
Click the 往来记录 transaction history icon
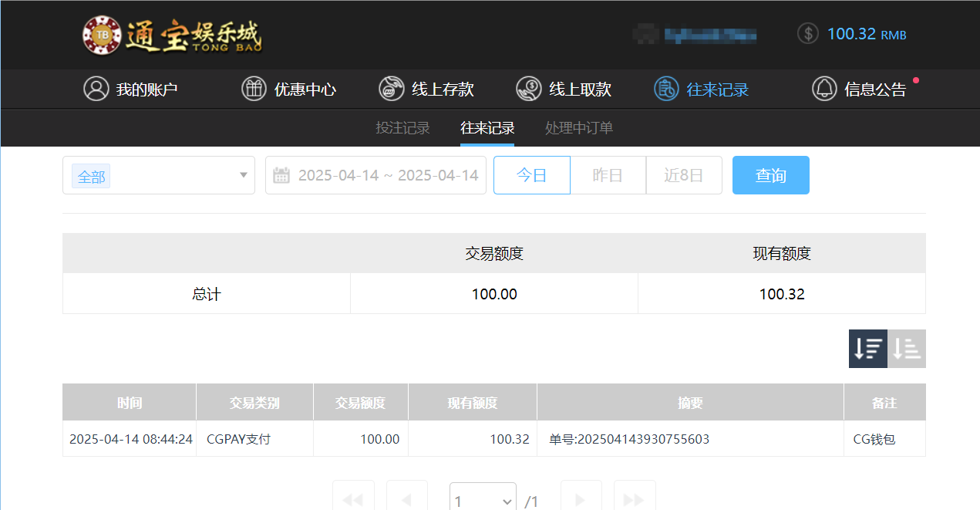coord(665,89)
